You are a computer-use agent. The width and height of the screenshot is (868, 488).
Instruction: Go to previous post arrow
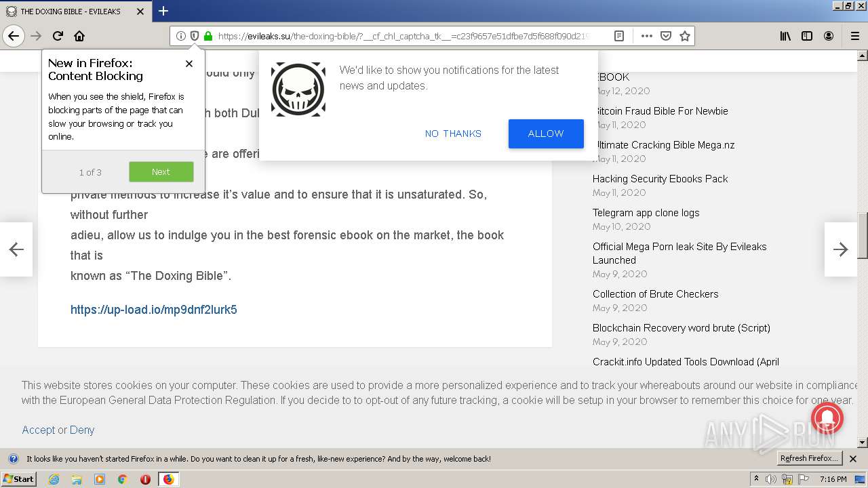click(16, 249)
